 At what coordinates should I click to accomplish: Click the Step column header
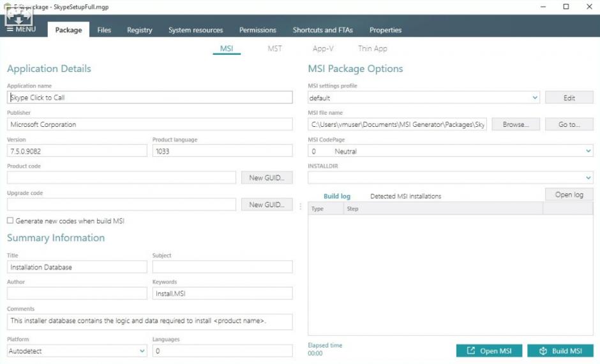(443, 208)
